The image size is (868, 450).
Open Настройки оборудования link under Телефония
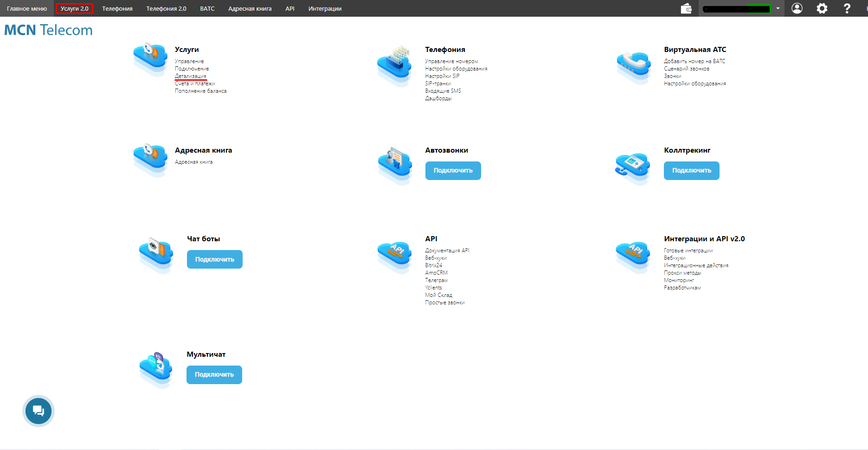coord(457,69)
